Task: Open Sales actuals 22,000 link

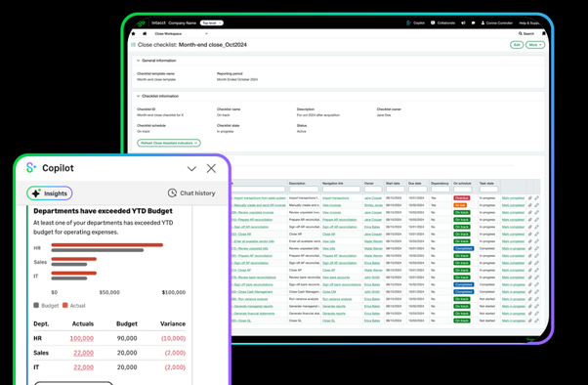Action: pos(84,353)
